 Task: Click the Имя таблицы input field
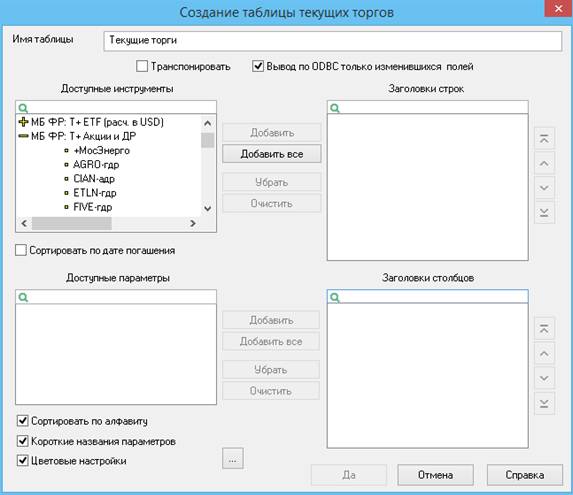click(x=333, y=41)
